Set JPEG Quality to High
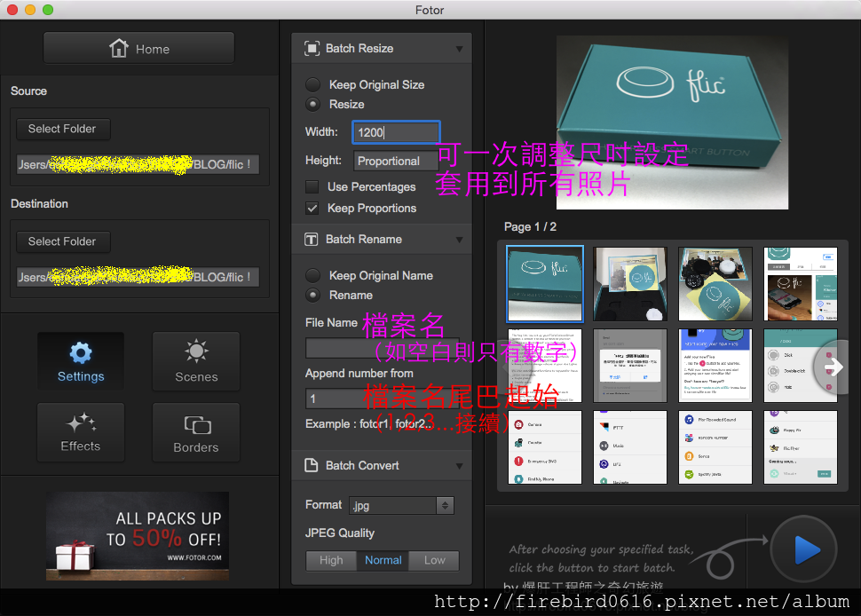861x616 pixels. (x=331, y=560)
